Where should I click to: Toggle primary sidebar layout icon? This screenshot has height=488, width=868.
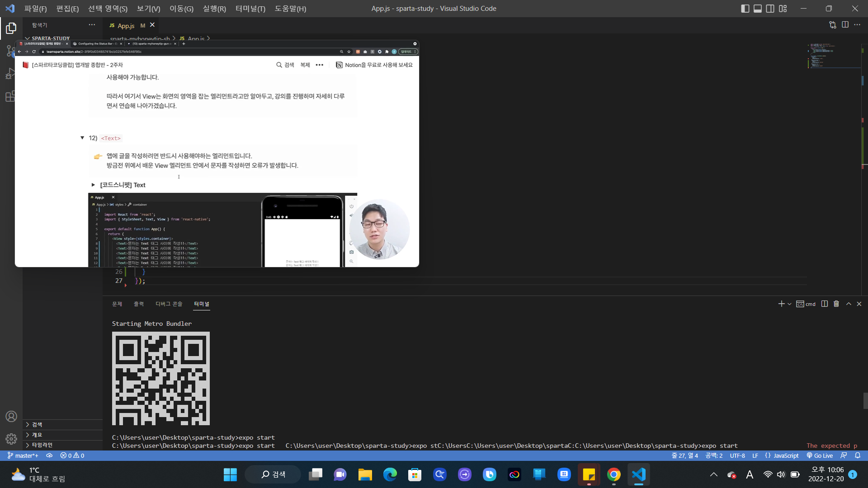click(x=745, y=9)
